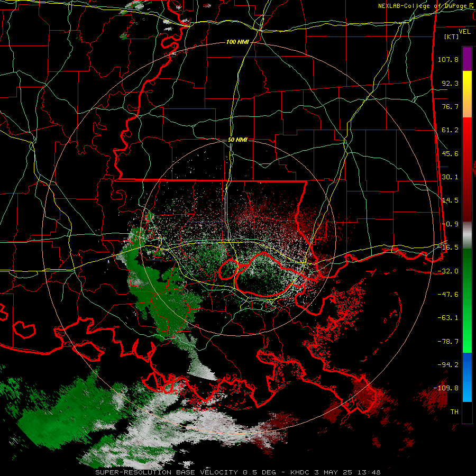Click the Super-Resolution Base Velocity caption
The width and height of the screenshot is (476, 476).
pyautogui.click(x=237, y=472)
